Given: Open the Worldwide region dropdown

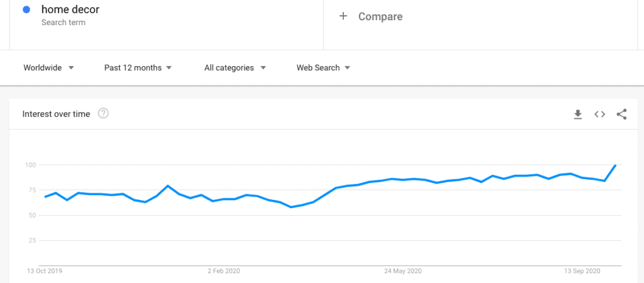Looking at the screenshot, I should coord(48,68).
